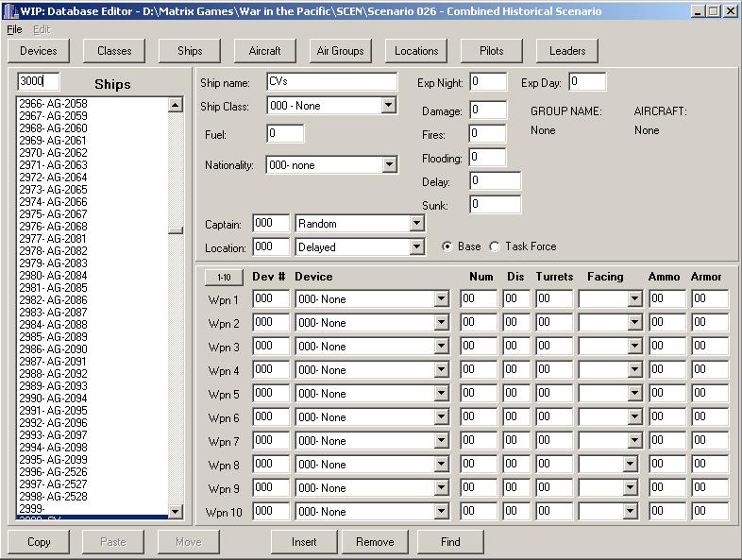Open the Ships section button

190,51
